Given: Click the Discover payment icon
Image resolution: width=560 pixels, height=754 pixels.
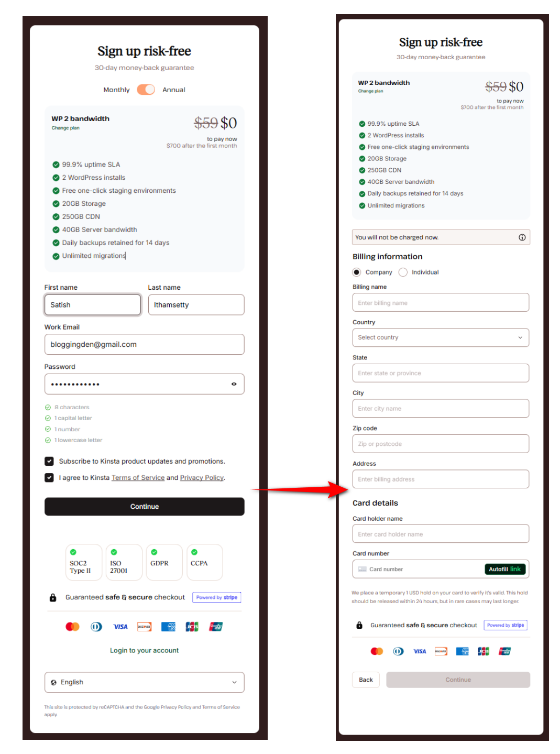Looking at the screenshot, I should 144,627.
